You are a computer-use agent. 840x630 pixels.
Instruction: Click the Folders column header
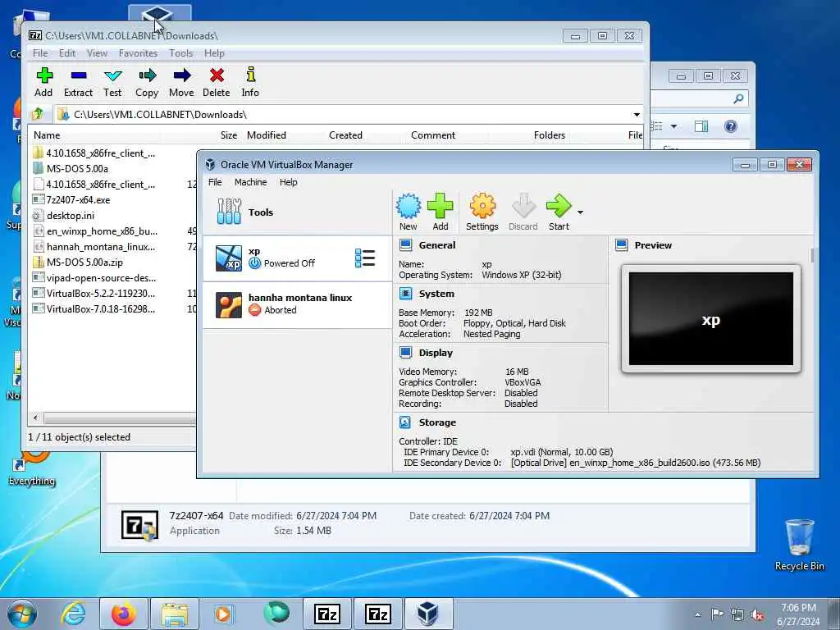click(x=549, y=135)
